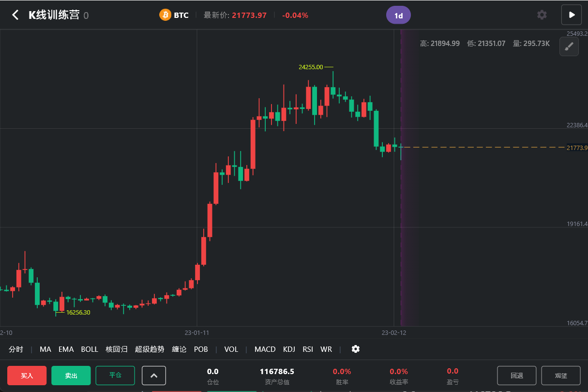This screenshot has width=588, height=392.
Task: Toggle the BOLL indicator
Action: click(x=90, y=349)
